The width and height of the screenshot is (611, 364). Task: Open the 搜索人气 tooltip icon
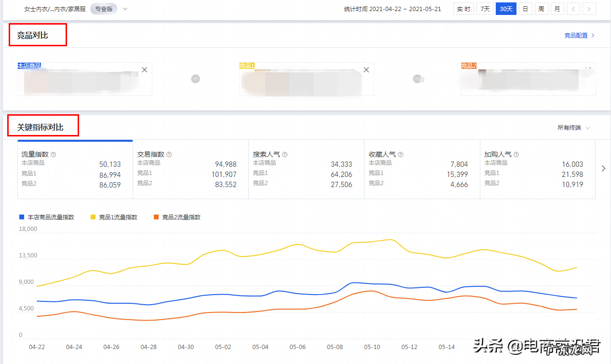285,154
